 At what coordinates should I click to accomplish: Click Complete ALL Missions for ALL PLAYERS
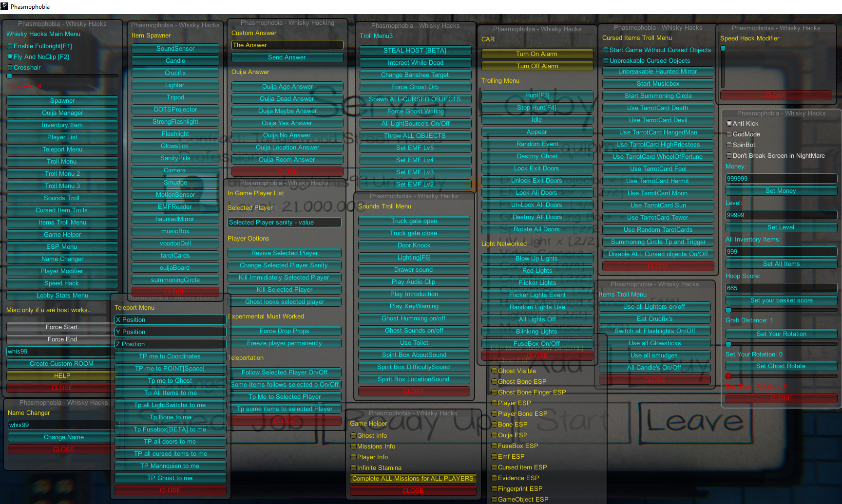coord(413,479)
